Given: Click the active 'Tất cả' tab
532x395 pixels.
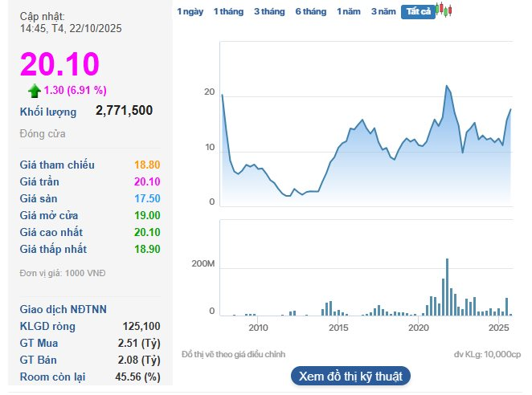Looking at the screenshot, I should [418, 11].
